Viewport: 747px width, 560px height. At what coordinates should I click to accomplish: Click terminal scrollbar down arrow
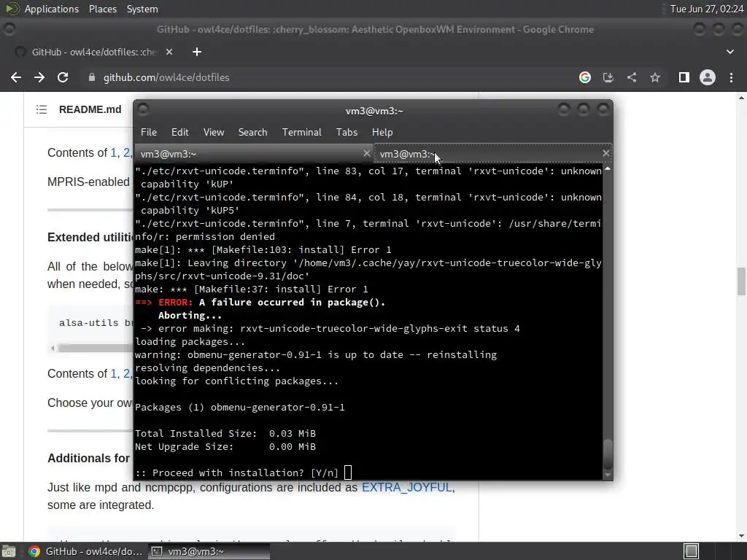608,475
